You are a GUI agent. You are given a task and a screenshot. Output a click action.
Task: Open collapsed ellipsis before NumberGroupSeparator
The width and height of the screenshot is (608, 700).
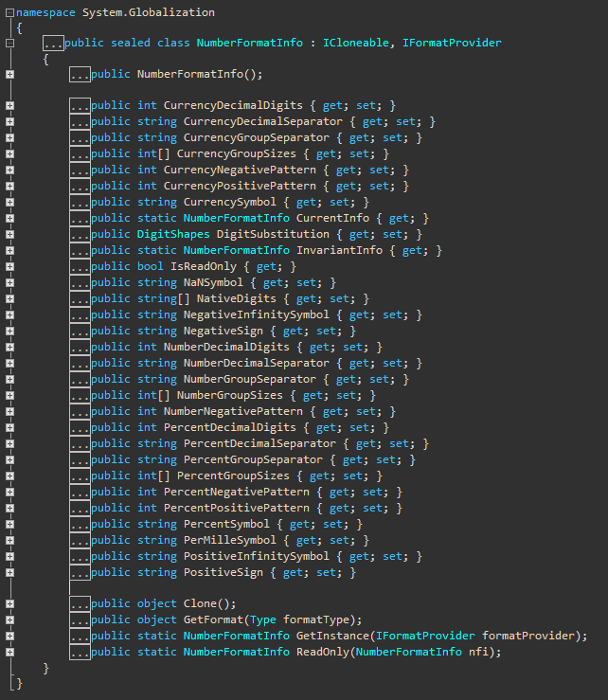pos(80,380)
